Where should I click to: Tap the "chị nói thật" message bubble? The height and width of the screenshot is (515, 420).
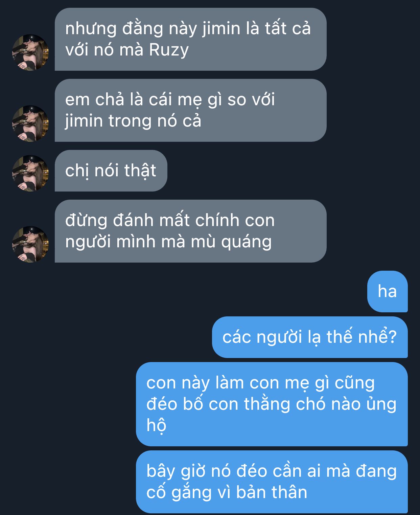click(111, 171)
